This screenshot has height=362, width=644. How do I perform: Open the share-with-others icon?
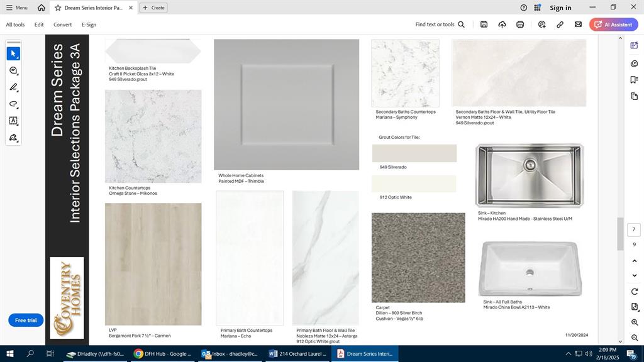[x=541, y=25]
